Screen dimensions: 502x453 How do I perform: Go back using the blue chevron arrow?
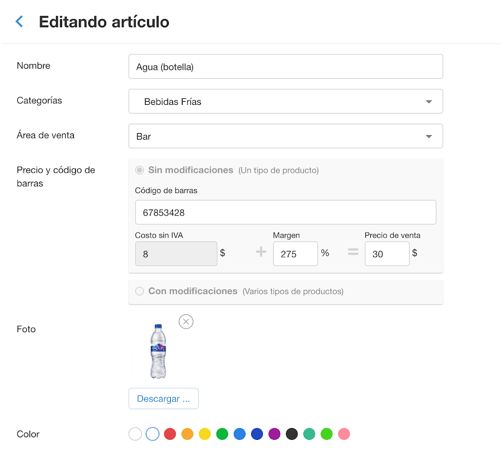(x=19, y=22)
